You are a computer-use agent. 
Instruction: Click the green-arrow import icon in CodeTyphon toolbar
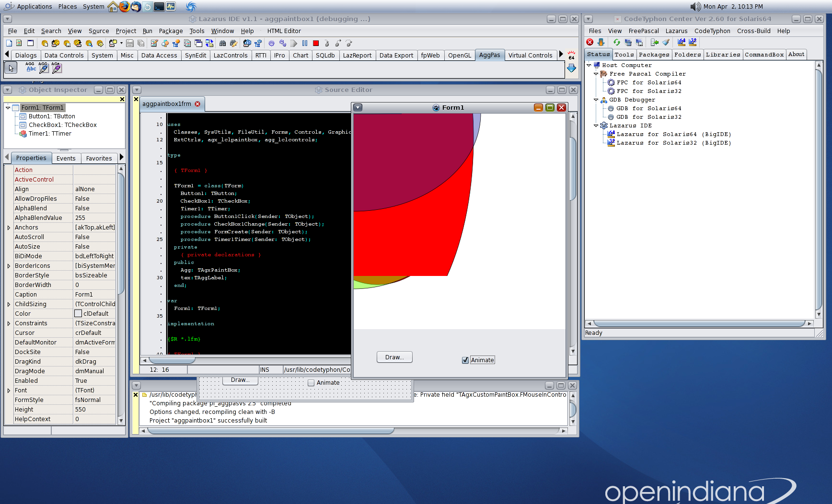coord(655,42)
